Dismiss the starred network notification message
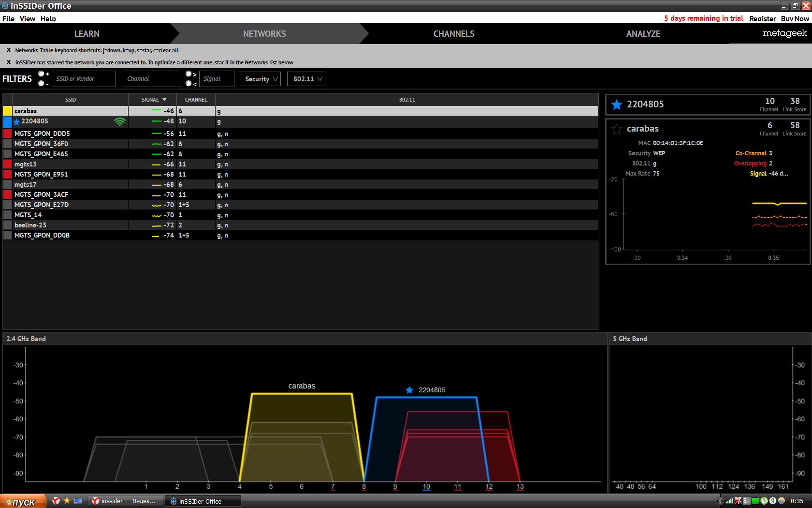Viewport: 812px width, 508px height. [9, 62]
